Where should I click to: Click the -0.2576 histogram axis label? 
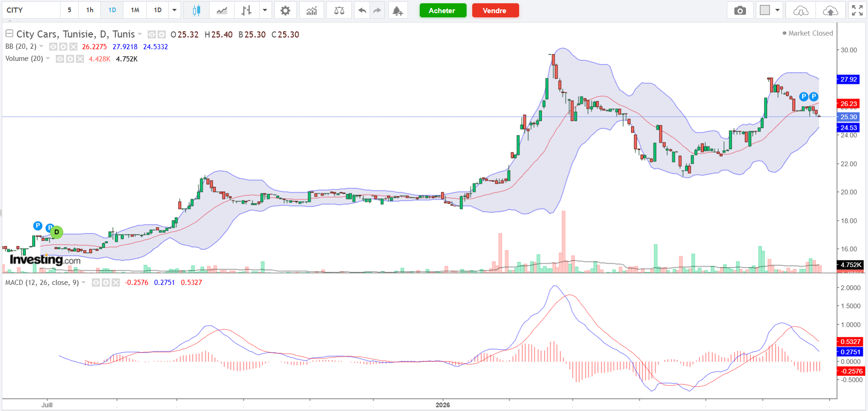tap(850, 372)
